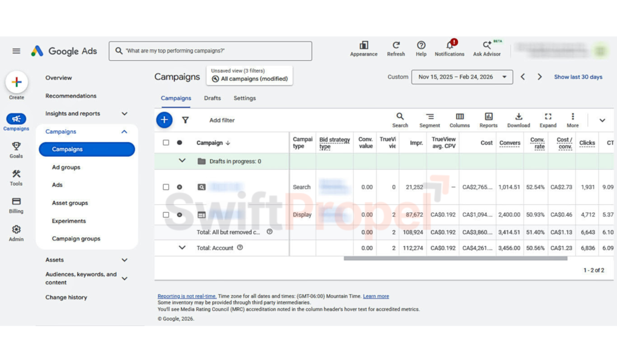Open the Segment options

pyautogui.click(x=429, y=120)
